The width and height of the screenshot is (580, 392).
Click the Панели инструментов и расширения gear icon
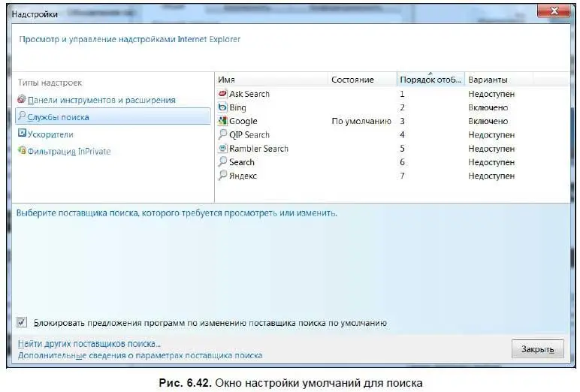[x=22, y=99]
